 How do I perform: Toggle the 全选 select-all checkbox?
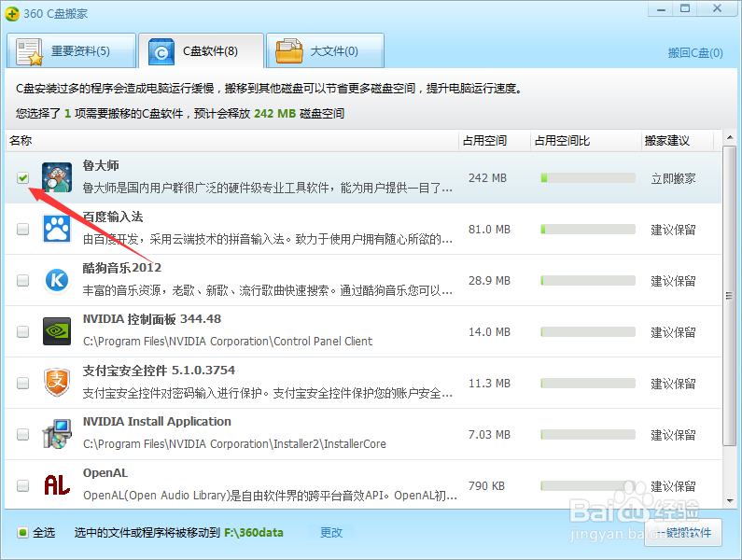[22, 533]
